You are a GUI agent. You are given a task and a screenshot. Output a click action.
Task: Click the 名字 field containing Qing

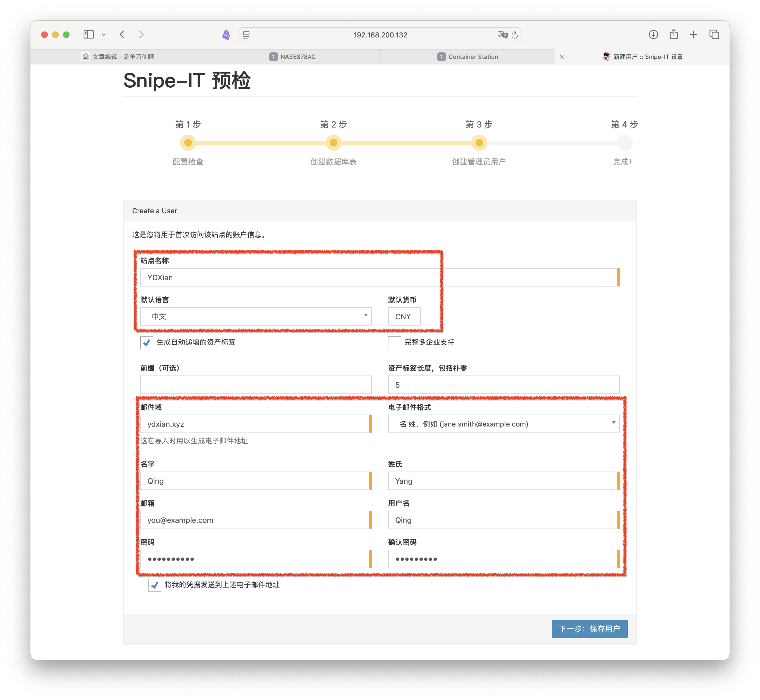point(256,481)
